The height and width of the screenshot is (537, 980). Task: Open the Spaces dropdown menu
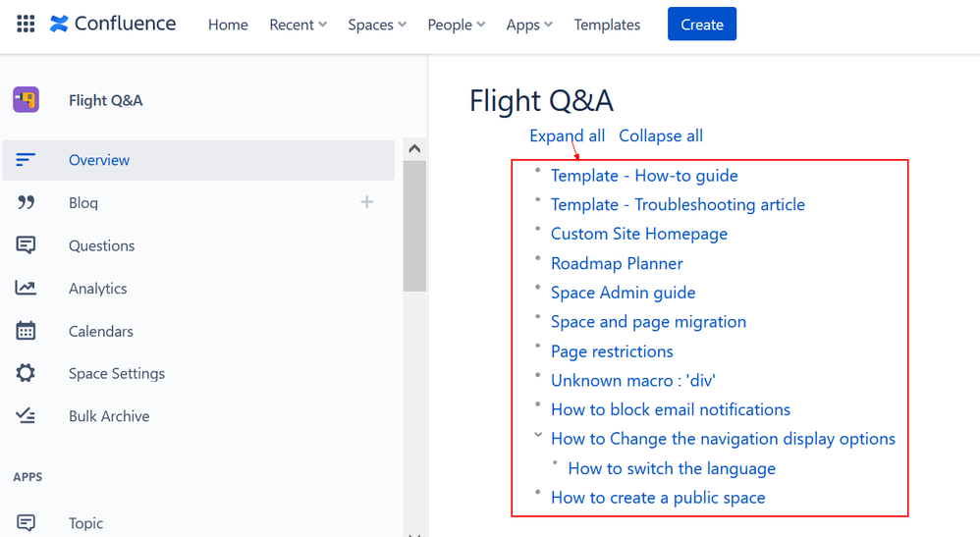pyautogui.click(x=377, y=25)
